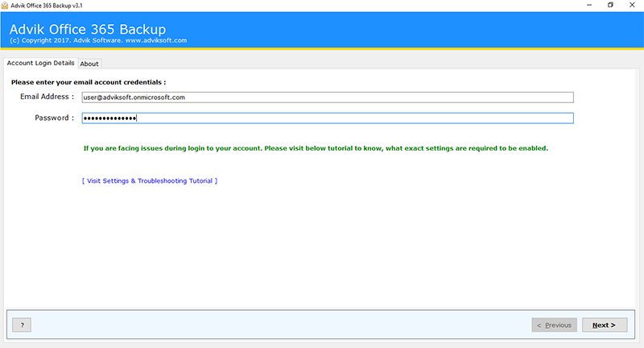The width and height of the screenshot is (644, 348).
Task: Open help with the question mark button
Action: [22, 325]
